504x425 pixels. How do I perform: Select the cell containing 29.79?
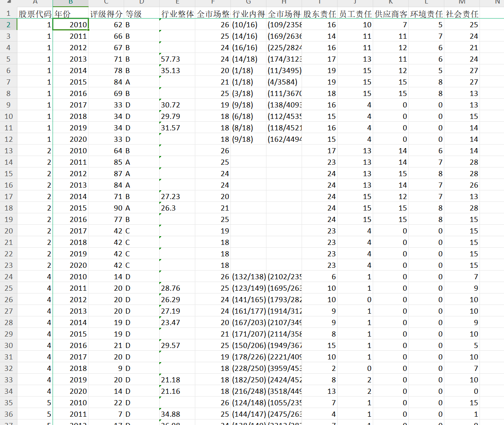(x=177, y=116)
